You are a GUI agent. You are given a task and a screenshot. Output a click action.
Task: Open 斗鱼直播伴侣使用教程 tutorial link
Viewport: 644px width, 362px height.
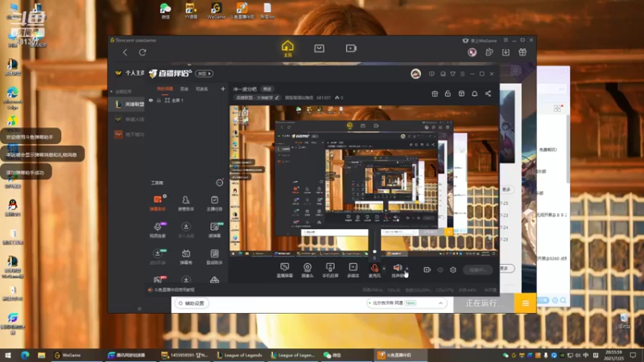click(174, 290)
